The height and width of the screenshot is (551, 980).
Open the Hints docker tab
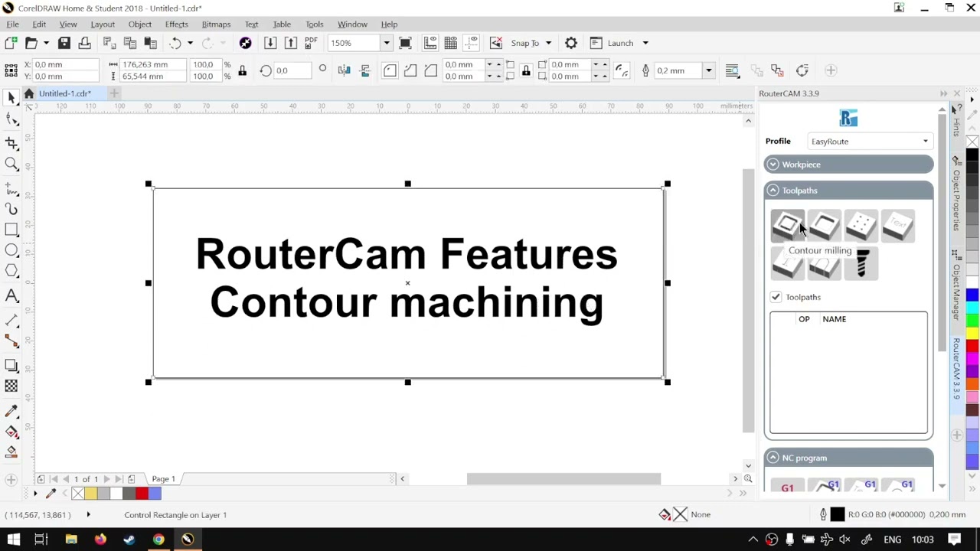[957, 121]
